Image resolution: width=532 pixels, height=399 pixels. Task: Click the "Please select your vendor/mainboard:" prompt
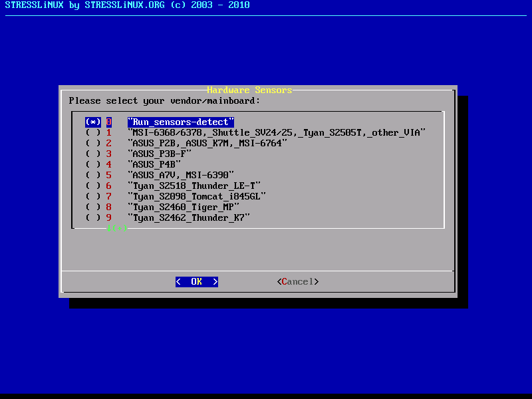164,101
